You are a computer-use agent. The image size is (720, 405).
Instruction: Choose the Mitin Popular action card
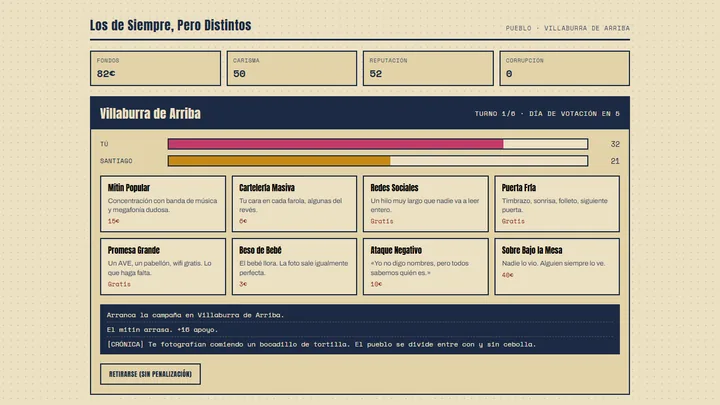point(163,203)
